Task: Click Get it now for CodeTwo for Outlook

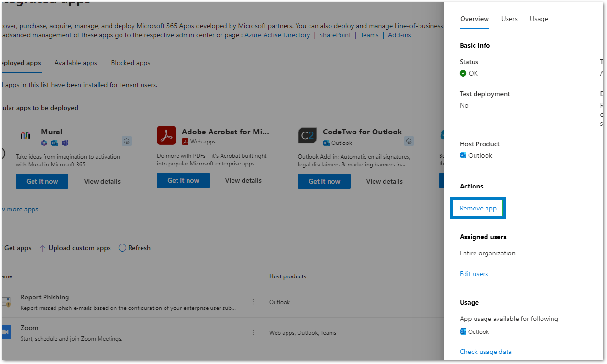Action: pos(324,181)
